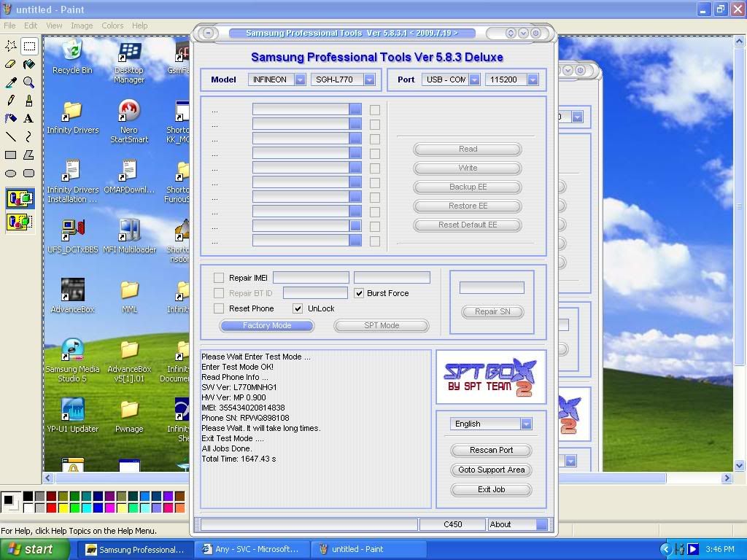Viewport: 747px width, 560px height.
Task: Select the Rounded Rectangle tool
Action: point(29,173)
